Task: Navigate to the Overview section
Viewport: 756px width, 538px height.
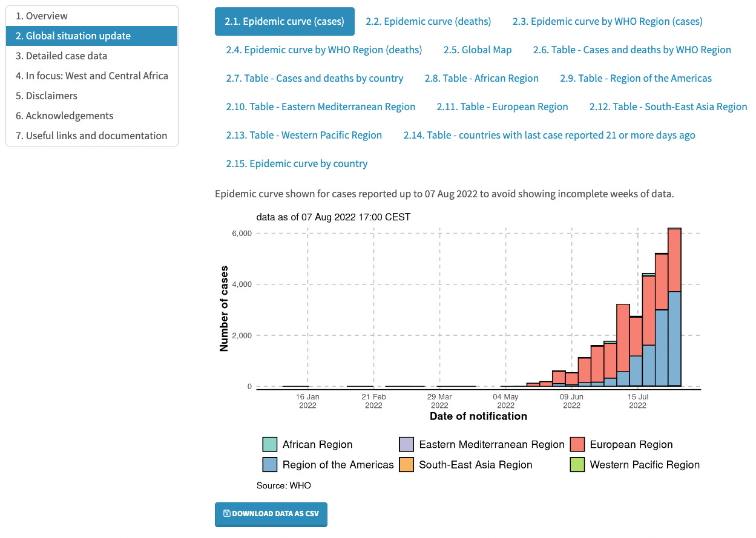Action: 41,16
